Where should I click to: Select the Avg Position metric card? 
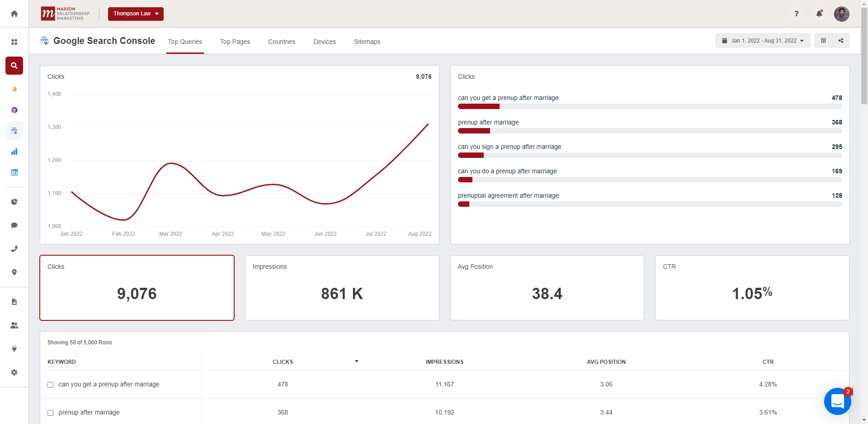click(547, 288)
